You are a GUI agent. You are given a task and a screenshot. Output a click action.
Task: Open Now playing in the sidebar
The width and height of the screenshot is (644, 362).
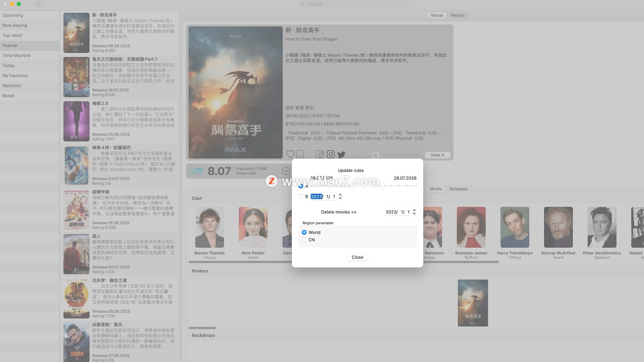pos(30,25)
